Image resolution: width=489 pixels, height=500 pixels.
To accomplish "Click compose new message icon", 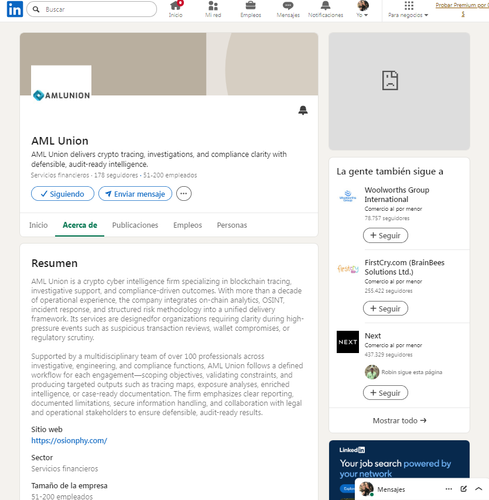I will click(x=463, y=489).
